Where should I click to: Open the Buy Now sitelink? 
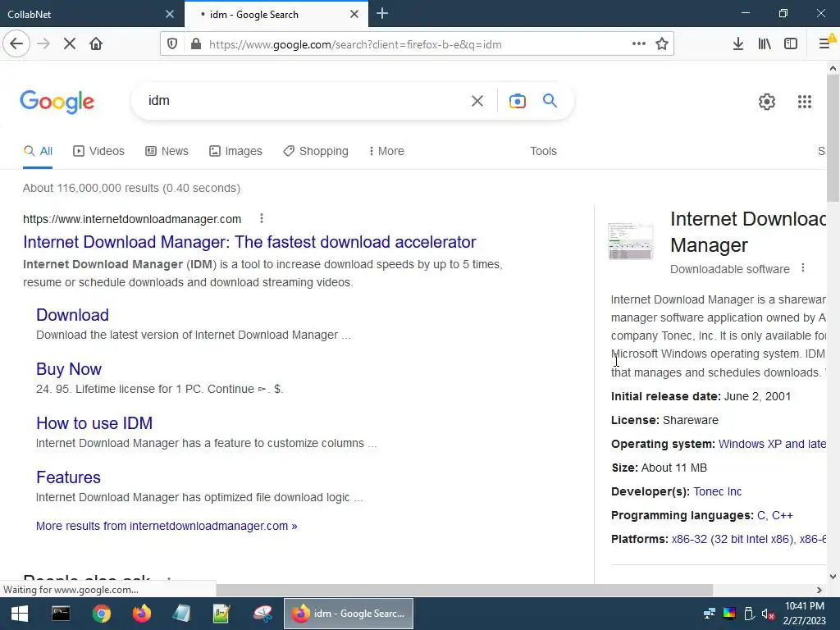[x=69, y=369]
